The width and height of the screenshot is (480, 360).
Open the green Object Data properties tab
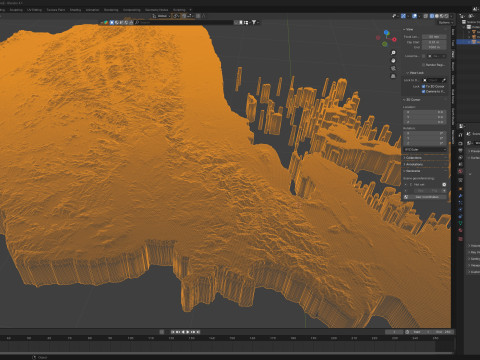point(460,223)
